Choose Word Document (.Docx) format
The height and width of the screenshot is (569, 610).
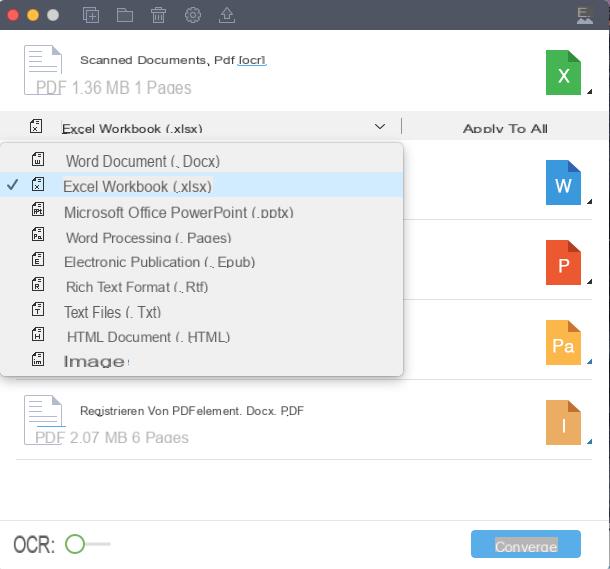(202, 161)
